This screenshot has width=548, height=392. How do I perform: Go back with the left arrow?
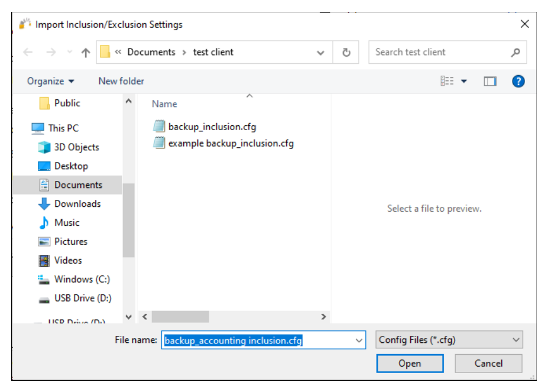tap(28, 53)
